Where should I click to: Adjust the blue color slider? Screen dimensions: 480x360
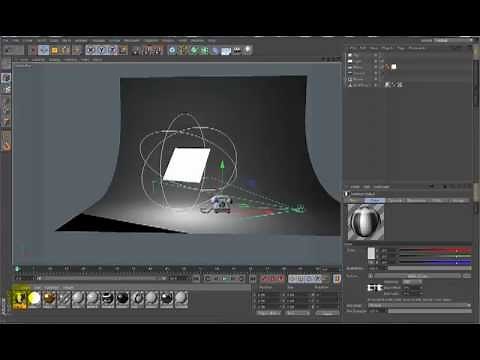pyautogui.click(x=435, y=262)
